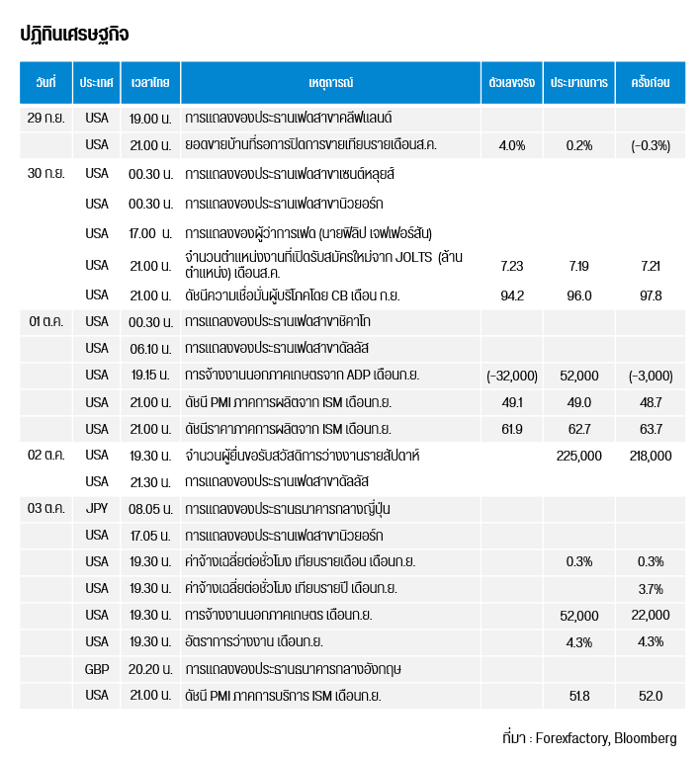
Task: Select the วันที่ column header
Action: click(45, 83)
